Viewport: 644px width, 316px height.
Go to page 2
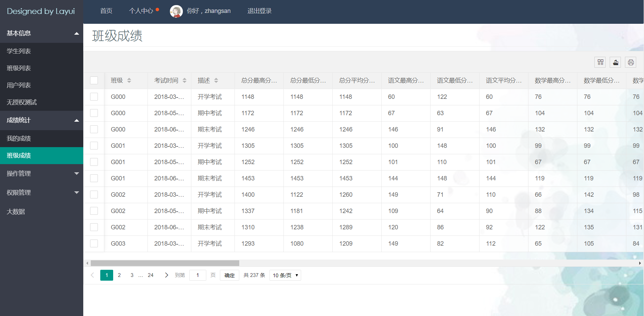[119, 275]
